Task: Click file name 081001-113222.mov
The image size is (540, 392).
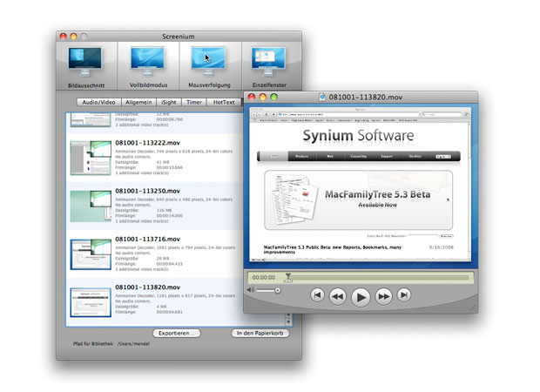Action: tap(148, 143)
